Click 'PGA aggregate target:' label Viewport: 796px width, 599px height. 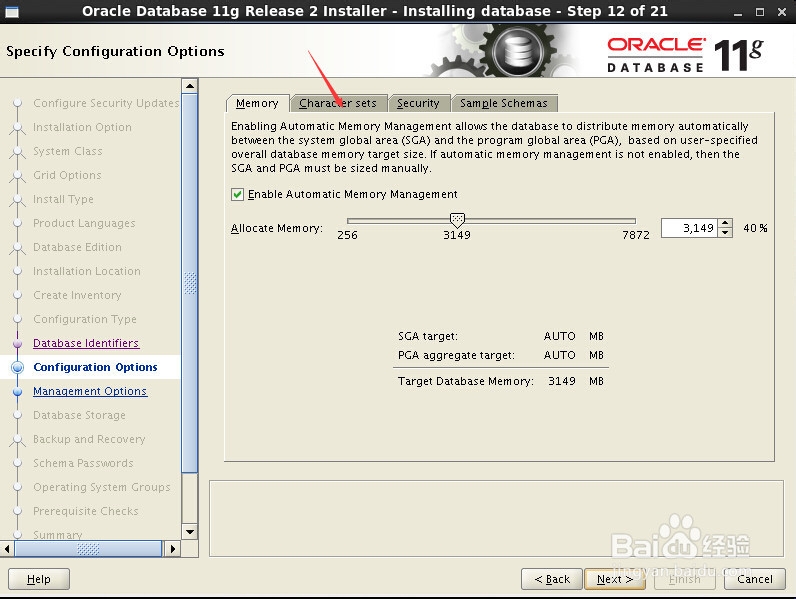[456, 355]
